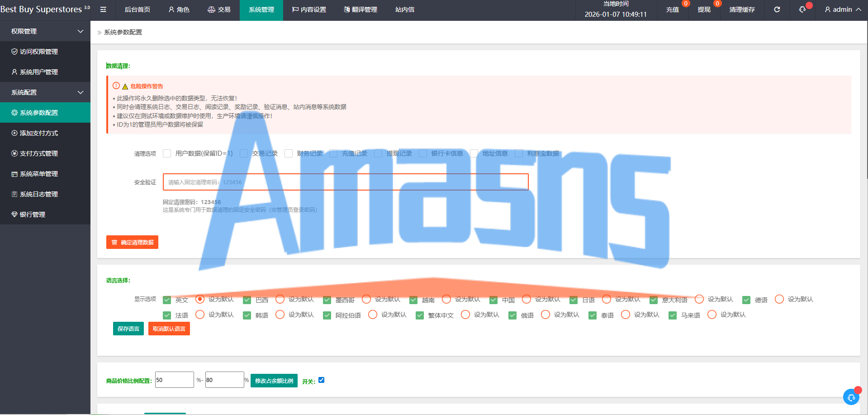The width and height of the screenshot is (868, 415).
Task: Set 德语 as default language radio
Action: point(779,299)
